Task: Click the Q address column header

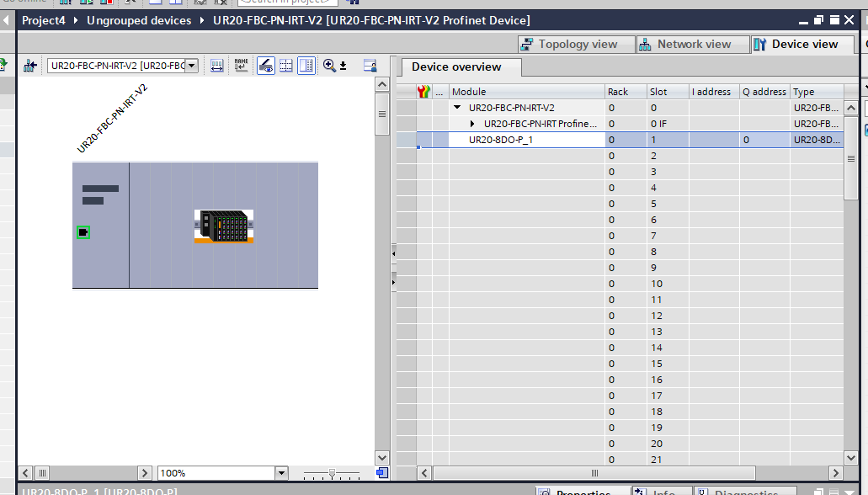Action: click(x=764, y=92)
